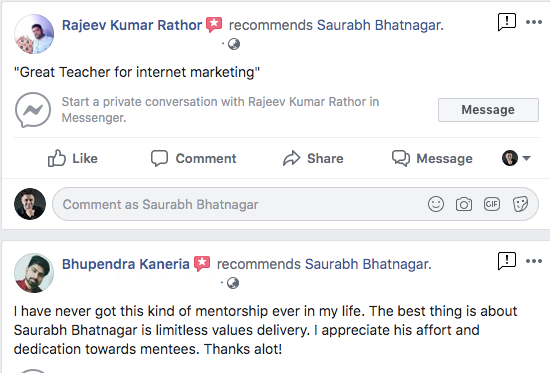This screenshot has width=550, height=373.
Task: Share Rajeev's recommendation post
Action: 313,158
